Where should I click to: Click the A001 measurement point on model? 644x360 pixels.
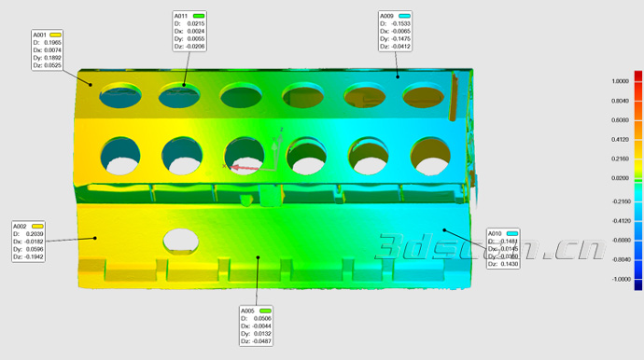pyautogui.click(x=91, y=85)
